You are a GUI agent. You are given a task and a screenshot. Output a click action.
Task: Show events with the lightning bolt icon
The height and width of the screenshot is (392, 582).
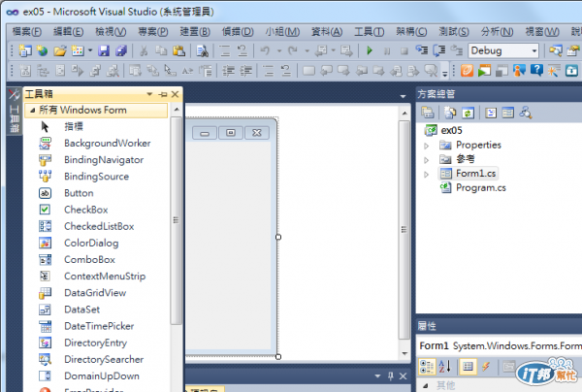click(x=486, y=367)
